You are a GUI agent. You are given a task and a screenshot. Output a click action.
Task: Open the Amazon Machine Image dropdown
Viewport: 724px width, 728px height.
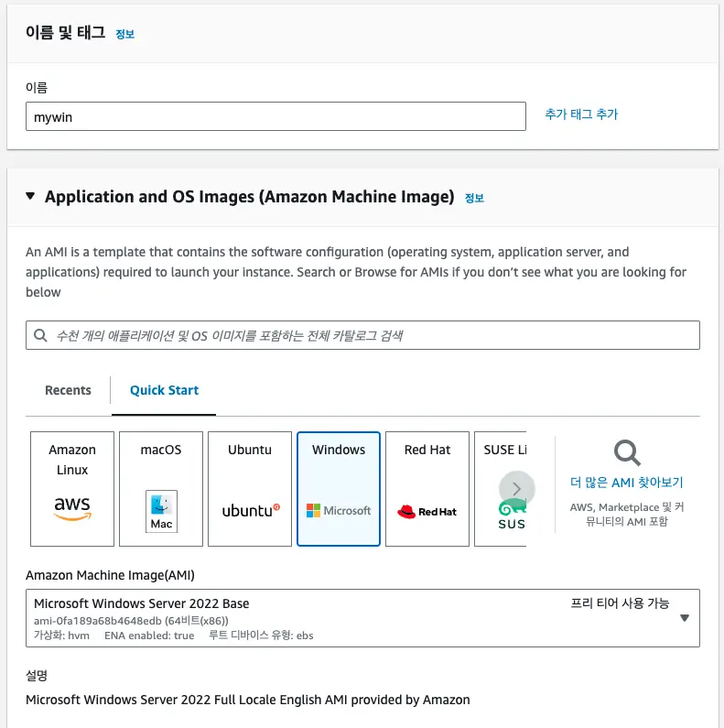(x=363, y=618)
